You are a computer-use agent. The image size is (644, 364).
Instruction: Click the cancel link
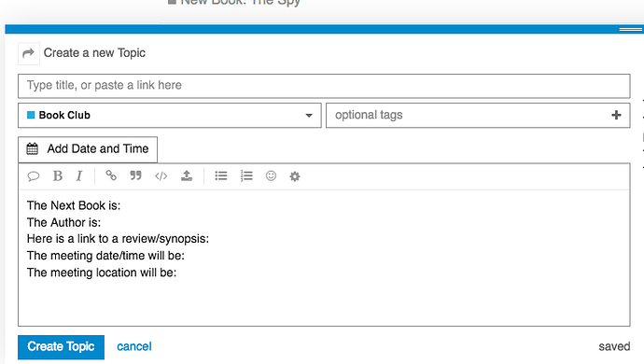(134, 347)
